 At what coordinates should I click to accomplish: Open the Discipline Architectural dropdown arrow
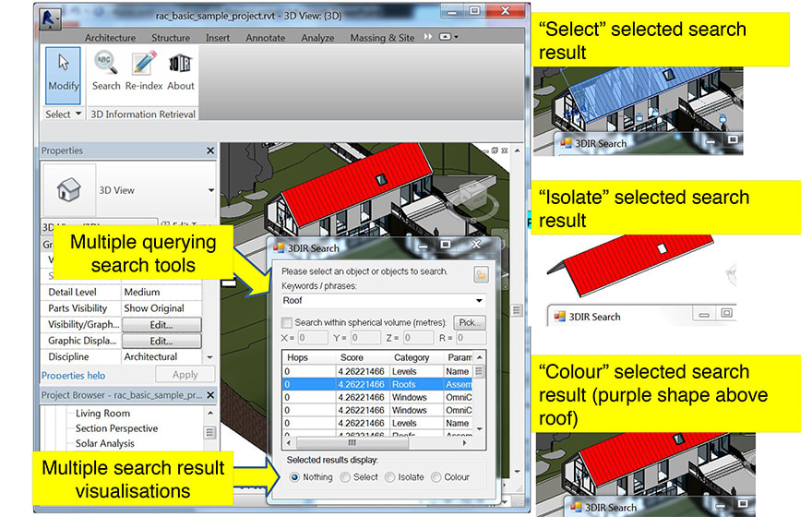coord(209,357)
